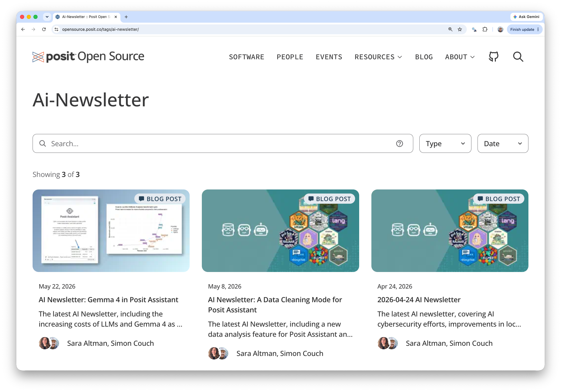Viewport: 561px width, 392px height.
Task: Open the browser zoom magnifier icon
Action: [x=450, y=29]
